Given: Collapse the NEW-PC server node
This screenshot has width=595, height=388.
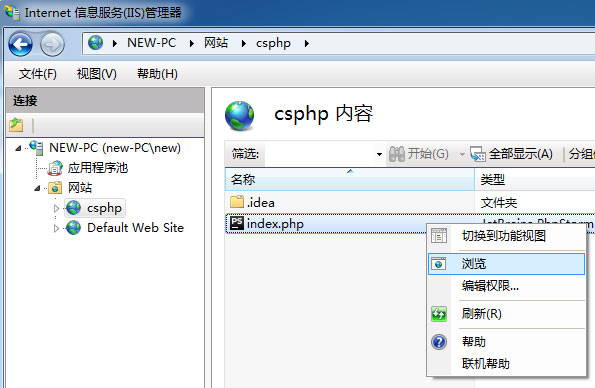Looking at the screenshot, I should 18,148.
